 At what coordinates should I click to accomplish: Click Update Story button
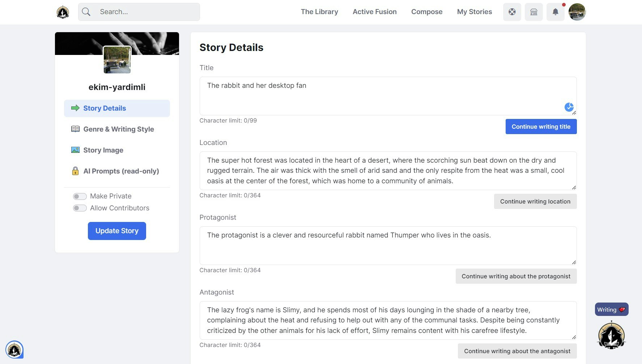(117, 231)
